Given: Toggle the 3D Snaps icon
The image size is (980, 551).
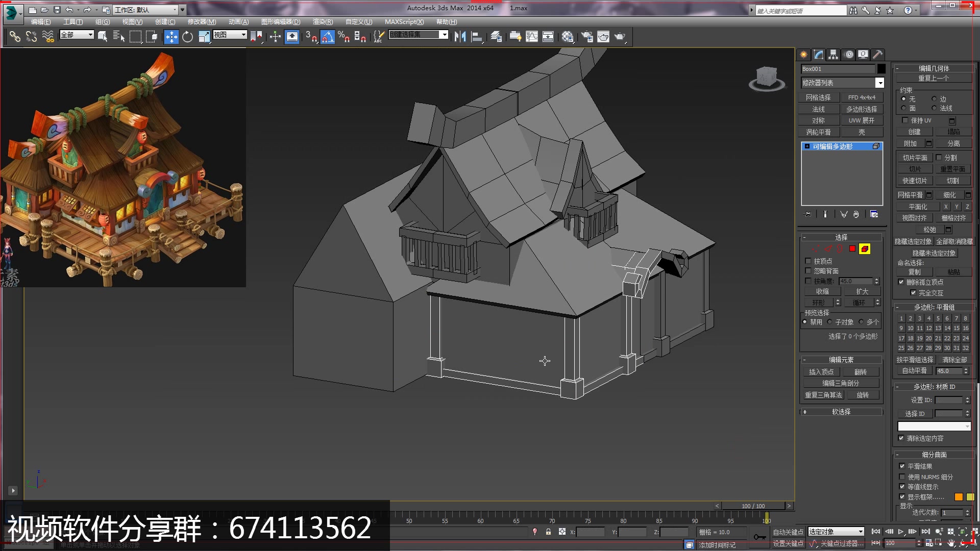Looking at the screenshot, I should [311, 36].
